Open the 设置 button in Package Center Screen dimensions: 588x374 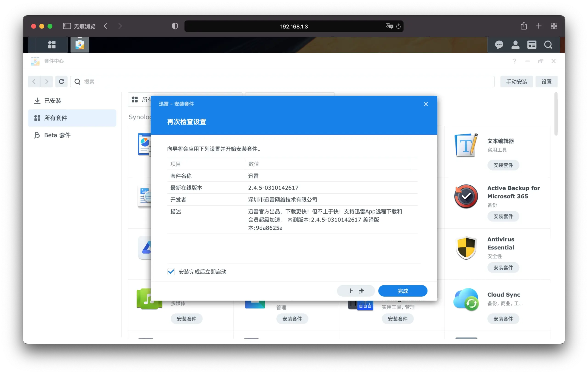[x=546, y=82]
